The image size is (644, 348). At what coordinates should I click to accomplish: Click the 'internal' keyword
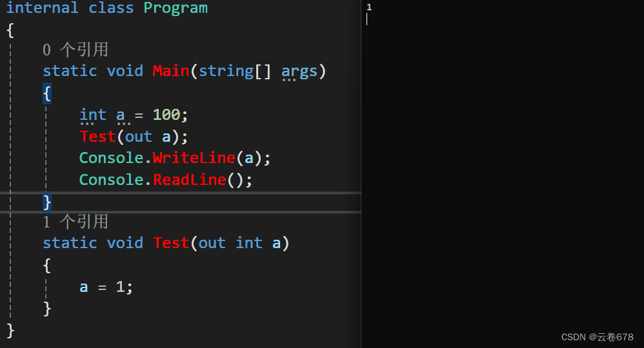pos(42,8)
